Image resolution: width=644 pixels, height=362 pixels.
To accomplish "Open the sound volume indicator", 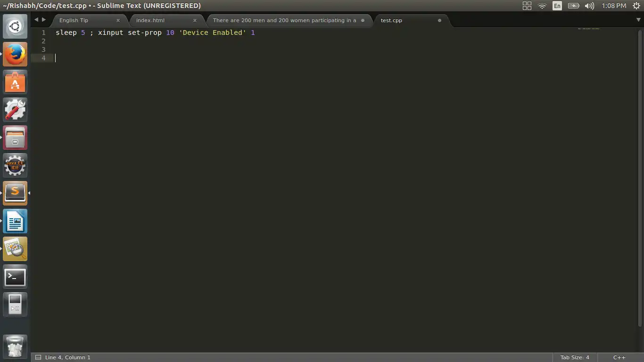I will click(x=589, y=6).
